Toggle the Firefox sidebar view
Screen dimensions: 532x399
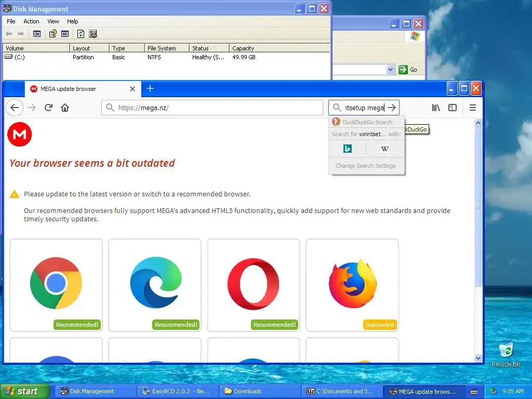click(453, 108)
